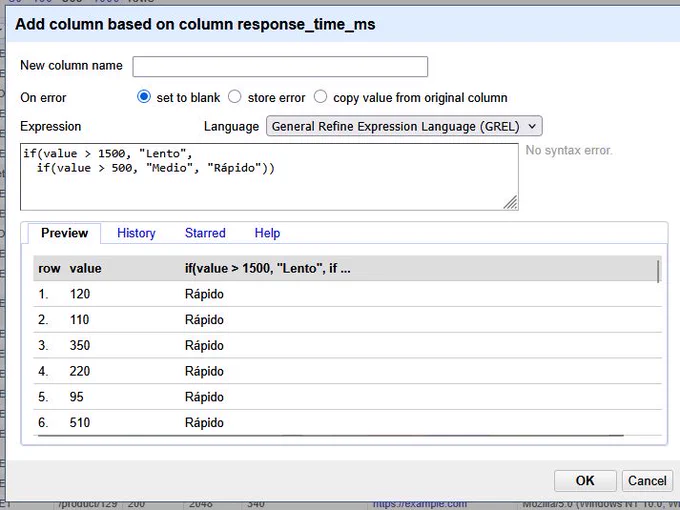Click the Rápido result in row 1

[204, 294]
